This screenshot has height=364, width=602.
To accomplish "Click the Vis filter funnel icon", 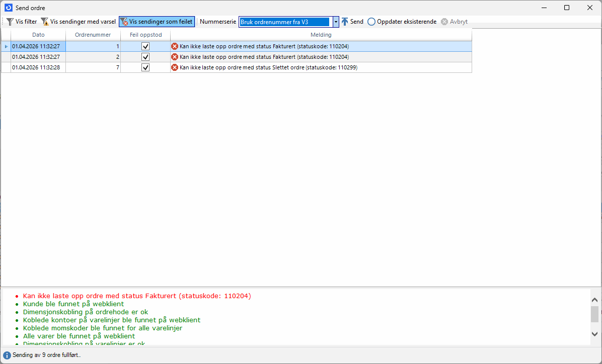I will (x=10, y=22).
